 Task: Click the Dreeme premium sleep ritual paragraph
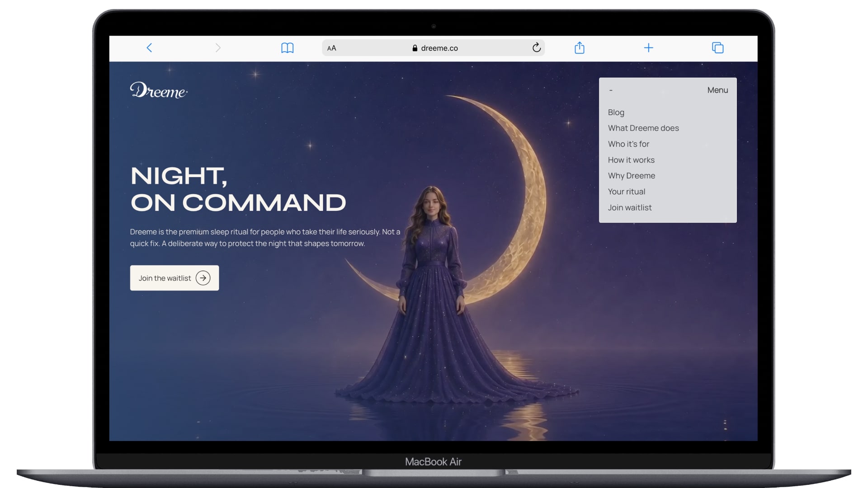point(265,238)
